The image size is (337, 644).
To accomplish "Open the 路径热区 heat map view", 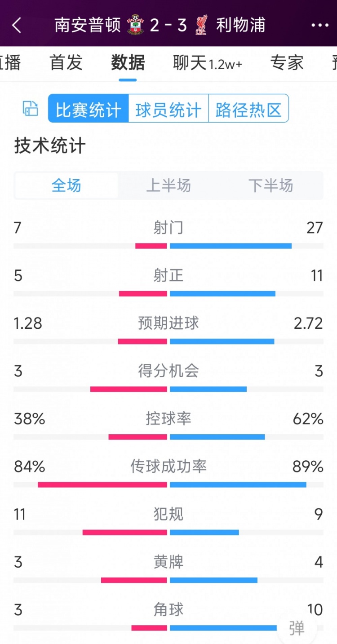I will 248,108.
